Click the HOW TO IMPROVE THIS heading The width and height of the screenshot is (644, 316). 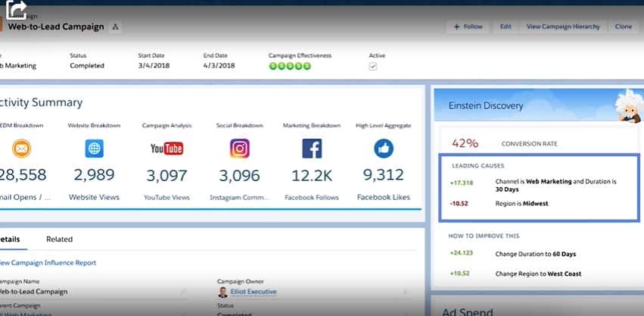click(x=484, y=236)
